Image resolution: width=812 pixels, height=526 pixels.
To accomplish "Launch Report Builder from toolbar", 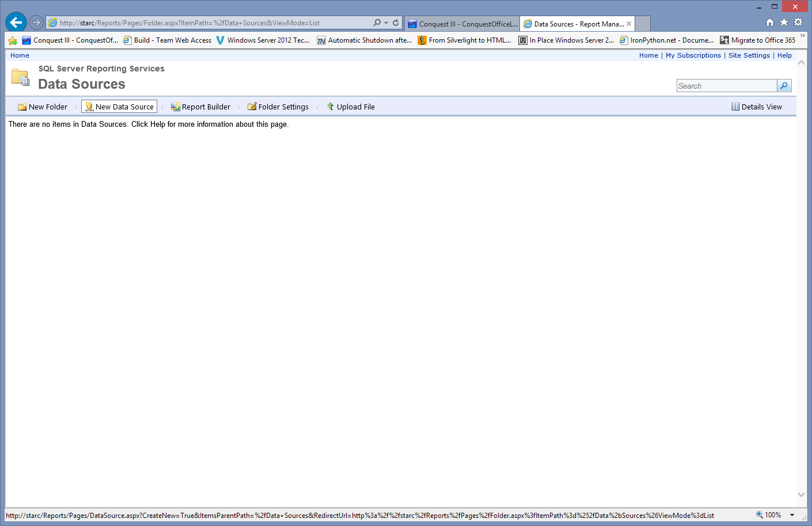I will (200, 107).
